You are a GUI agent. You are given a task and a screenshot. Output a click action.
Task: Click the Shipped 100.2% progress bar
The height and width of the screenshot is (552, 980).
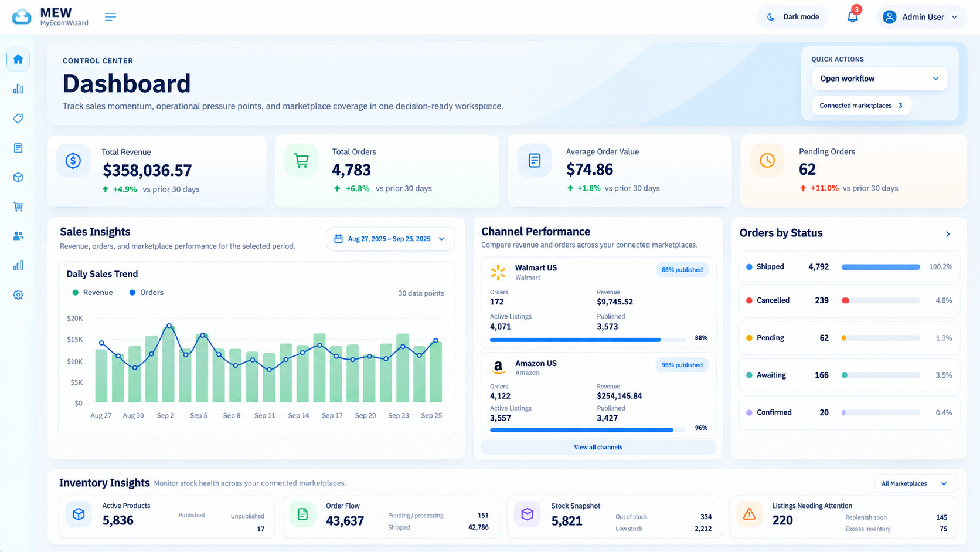coord(881,267)
